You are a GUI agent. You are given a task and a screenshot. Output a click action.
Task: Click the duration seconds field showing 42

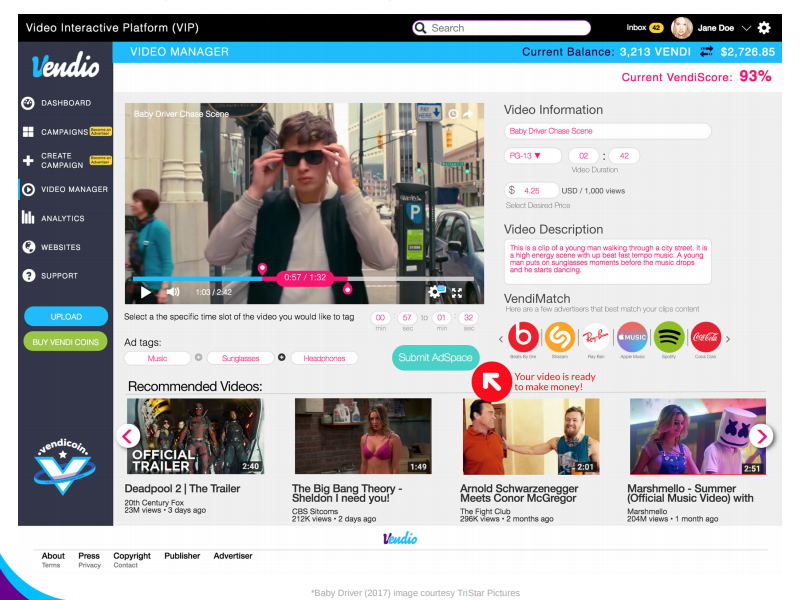624,156
